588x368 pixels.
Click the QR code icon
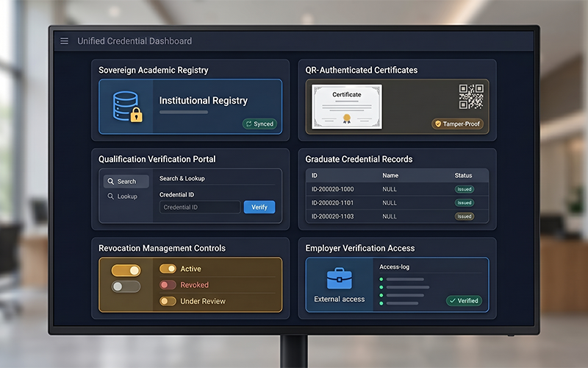(x=471, y=96)
